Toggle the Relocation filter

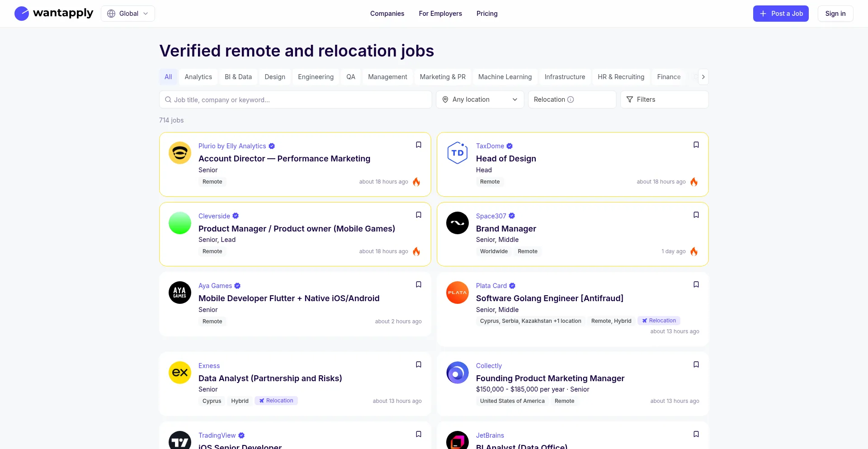(572, 99)
